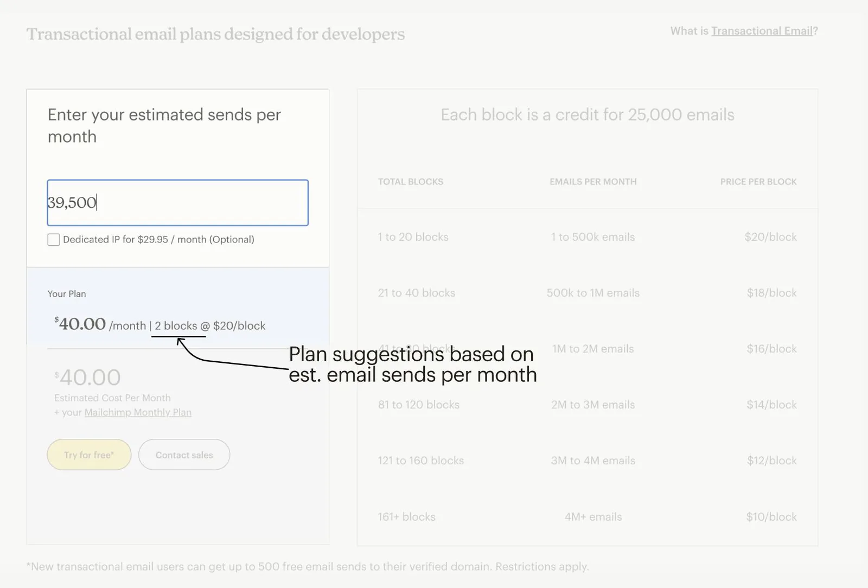This screenshot has width=868, height=588.
Task: Click the 'Your Plan' label
Action: point(67,294)
